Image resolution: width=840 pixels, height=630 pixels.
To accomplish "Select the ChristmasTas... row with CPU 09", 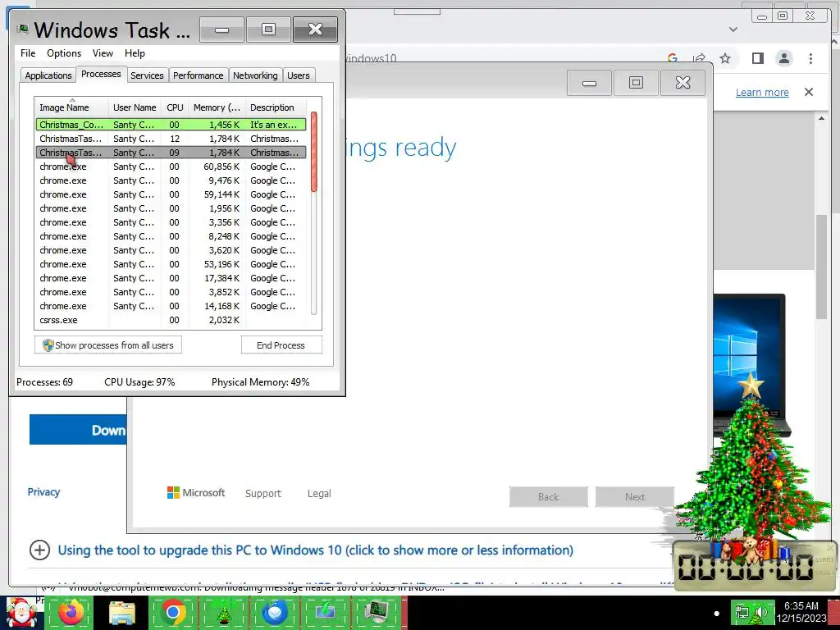I will click(171, 152).
